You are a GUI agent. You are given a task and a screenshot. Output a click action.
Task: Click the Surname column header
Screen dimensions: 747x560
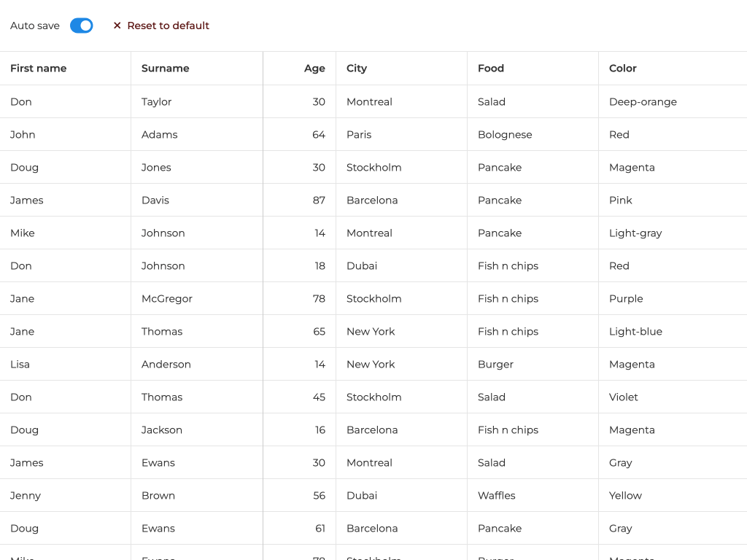166,69
